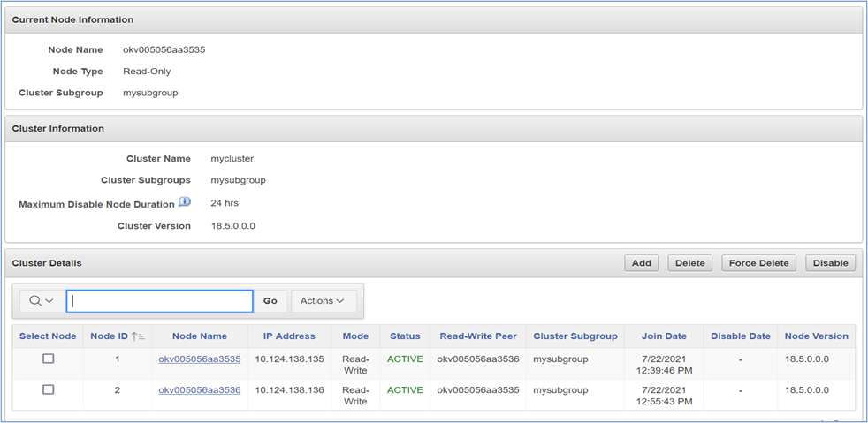
Task: Open the okv005056aa3536 node name link
Action: coord(199,390)
